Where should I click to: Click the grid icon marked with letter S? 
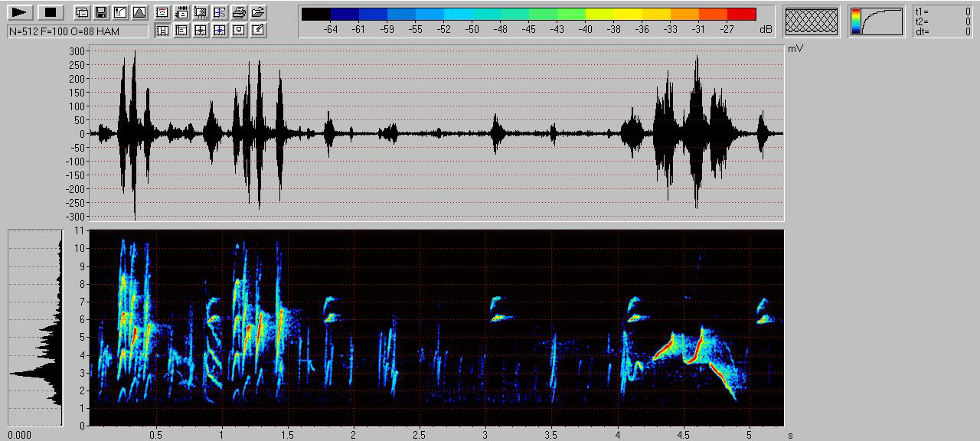pos(220,12)
